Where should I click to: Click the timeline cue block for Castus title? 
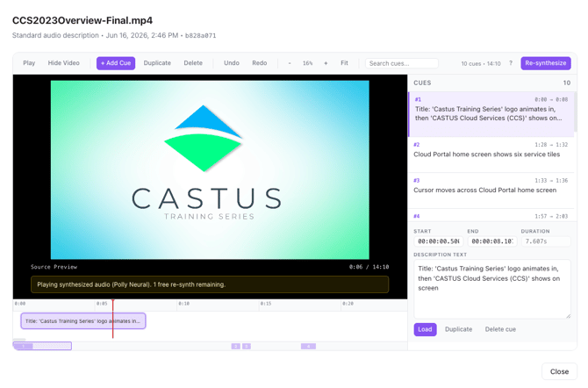[82, 321]
